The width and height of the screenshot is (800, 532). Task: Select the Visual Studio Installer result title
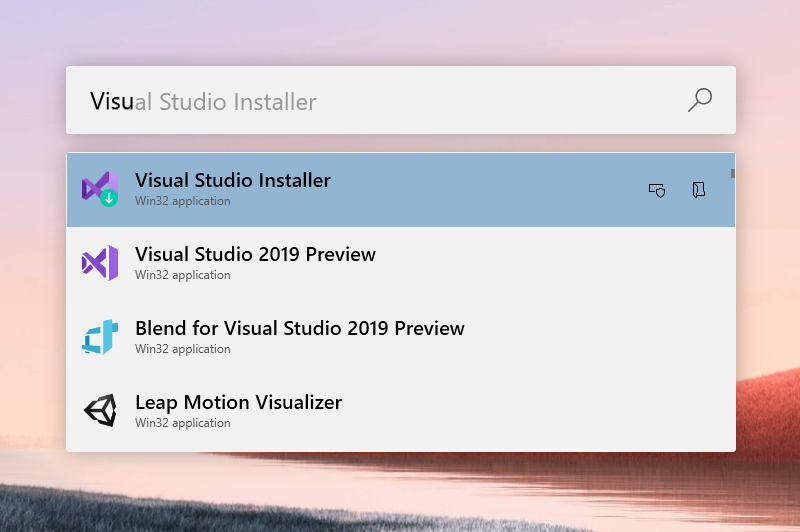tap(233, 181)
